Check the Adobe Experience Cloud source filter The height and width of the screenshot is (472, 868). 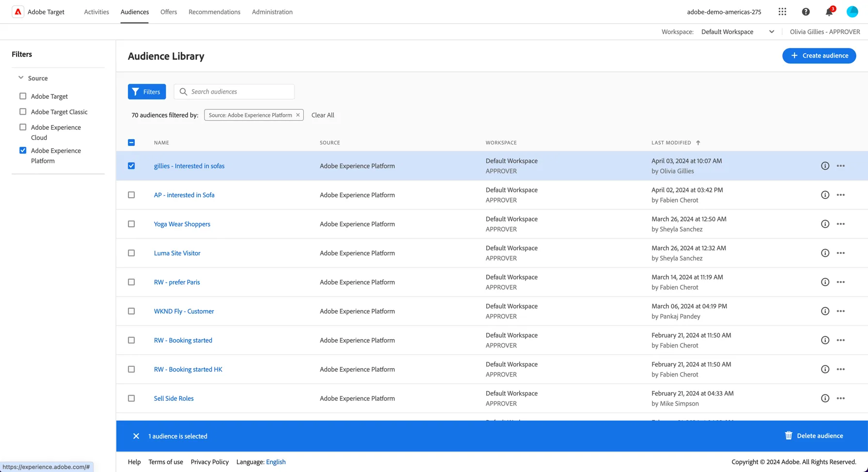coord(23,127)
